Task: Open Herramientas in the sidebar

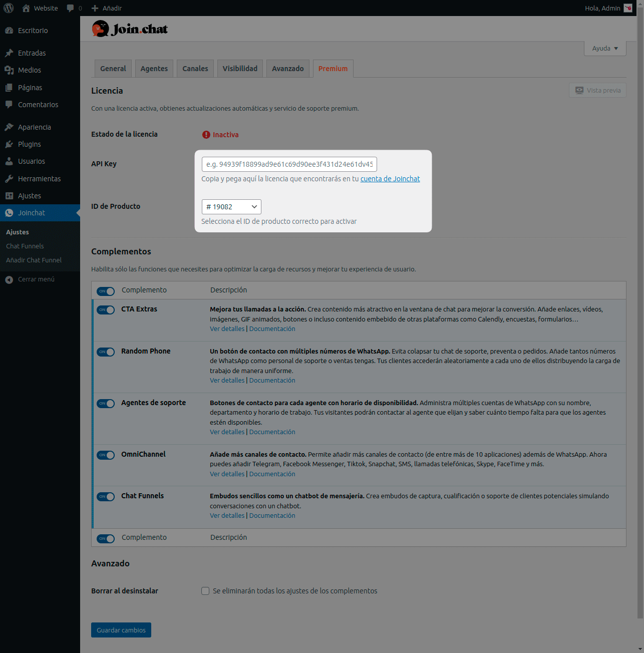Action: pos(39,179)
